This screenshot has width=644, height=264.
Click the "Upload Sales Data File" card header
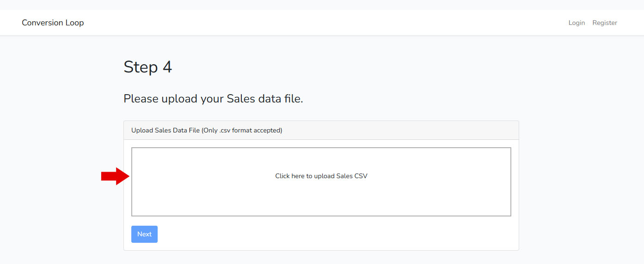[x=166, y=131]
